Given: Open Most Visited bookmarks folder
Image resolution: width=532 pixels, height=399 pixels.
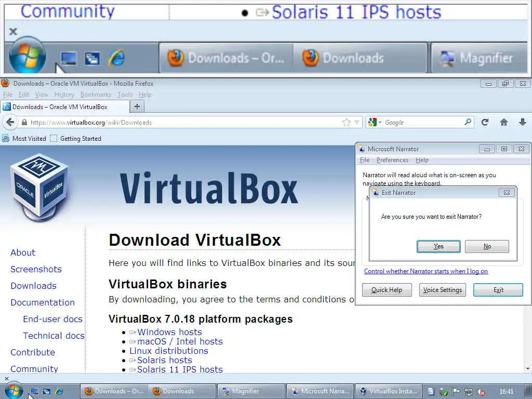Looking at the screenshot, I should [24, 138].
